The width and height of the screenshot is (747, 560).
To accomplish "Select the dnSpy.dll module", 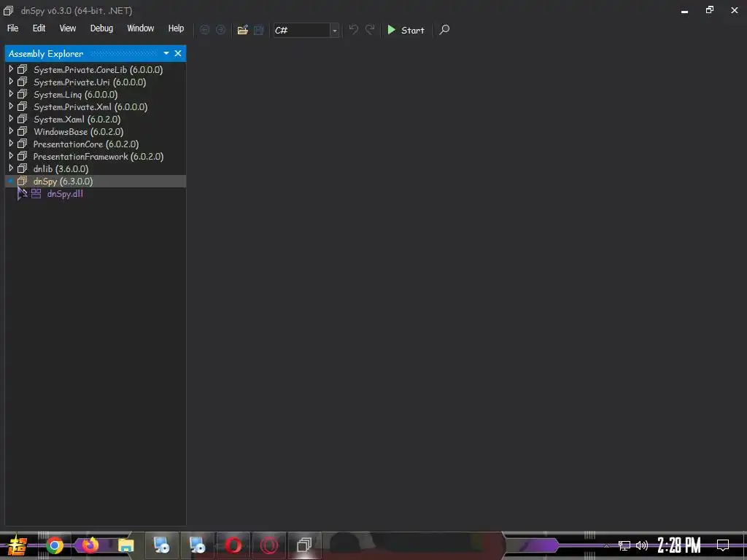I will 65,194.
